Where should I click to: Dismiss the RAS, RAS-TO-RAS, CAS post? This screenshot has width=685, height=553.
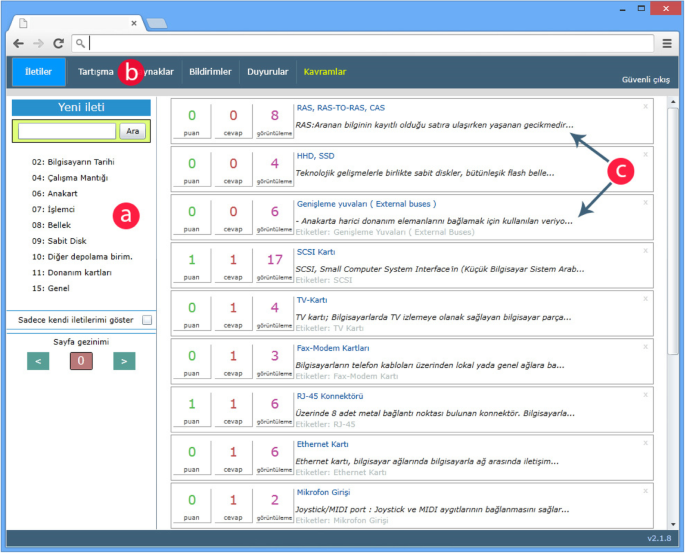pyautogui.click(x=645, y=106)
